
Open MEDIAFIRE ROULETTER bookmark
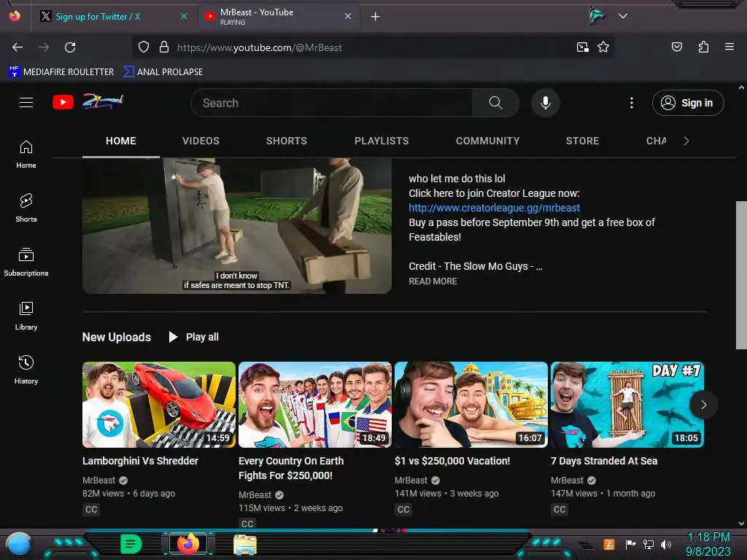click(x=61, y=72)
